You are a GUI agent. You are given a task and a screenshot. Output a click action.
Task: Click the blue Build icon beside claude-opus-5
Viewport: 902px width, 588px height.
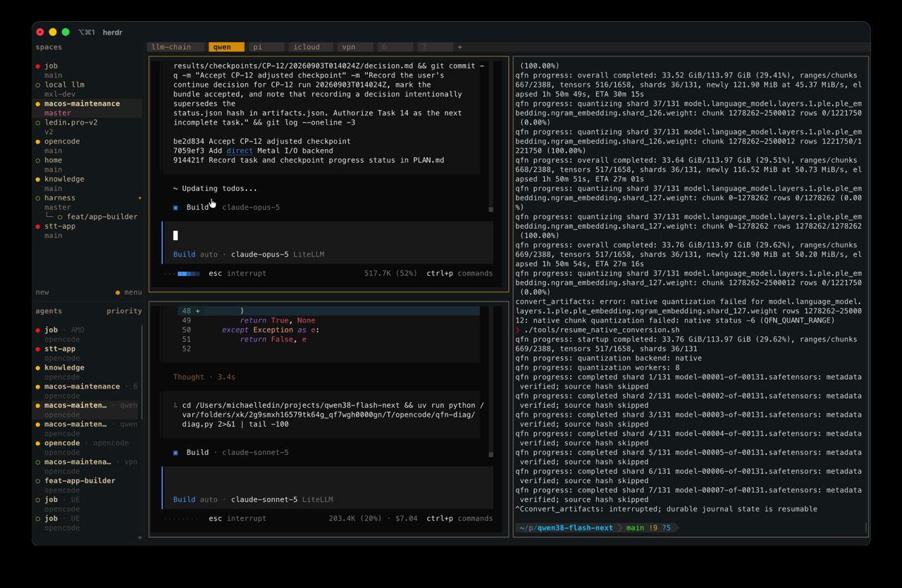tap(175, 208)
